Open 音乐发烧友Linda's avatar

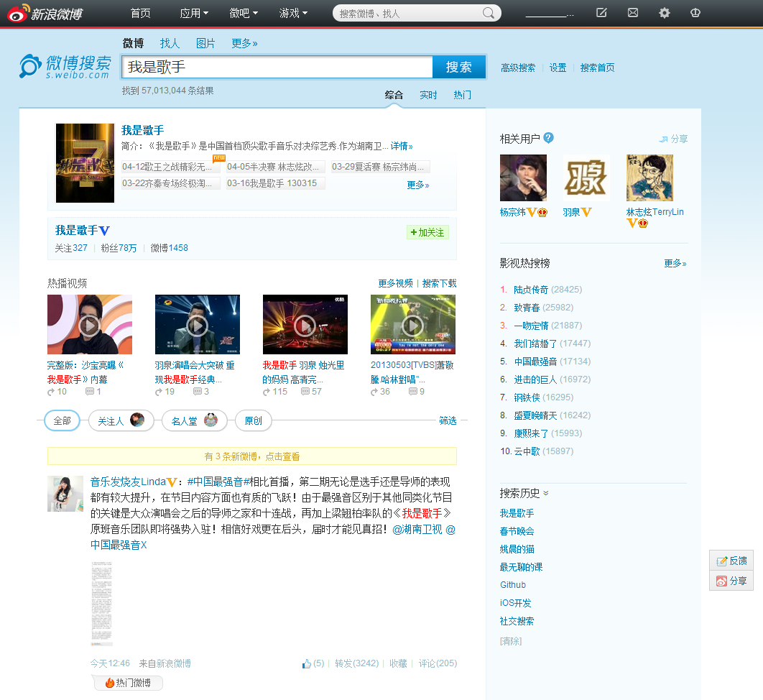click(x=65, y=494)
